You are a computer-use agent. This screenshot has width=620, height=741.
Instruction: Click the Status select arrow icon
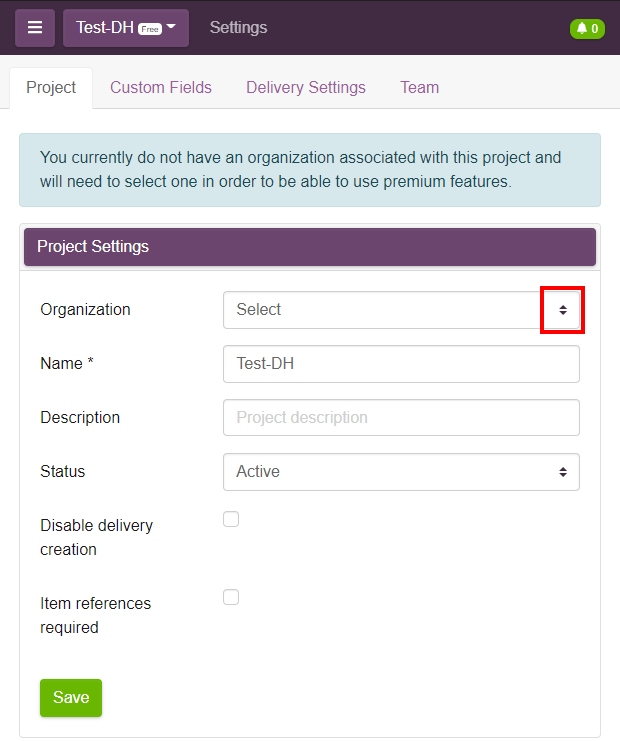[562, 472]
